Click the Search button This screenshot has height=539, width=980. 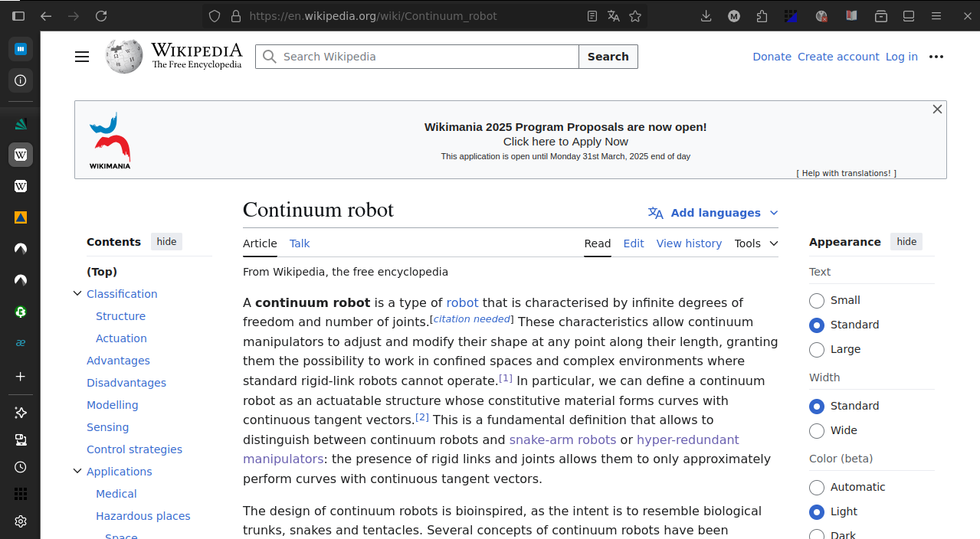pyautogui.click(x=608, y=57)
